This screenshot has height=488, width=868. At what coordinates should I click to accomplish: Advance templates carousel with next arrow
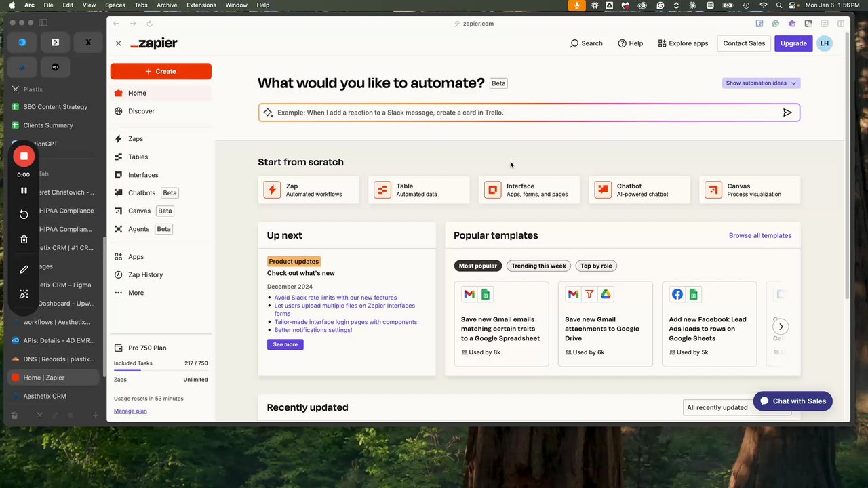781,327
